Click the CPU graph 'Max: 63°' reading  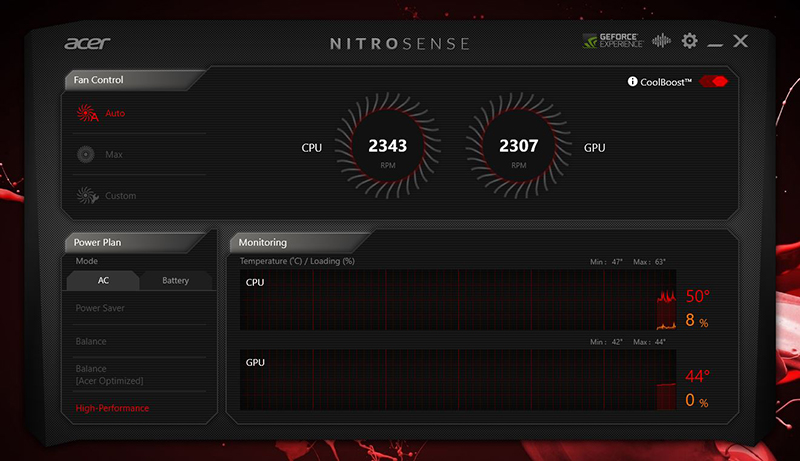pos(649,262)
